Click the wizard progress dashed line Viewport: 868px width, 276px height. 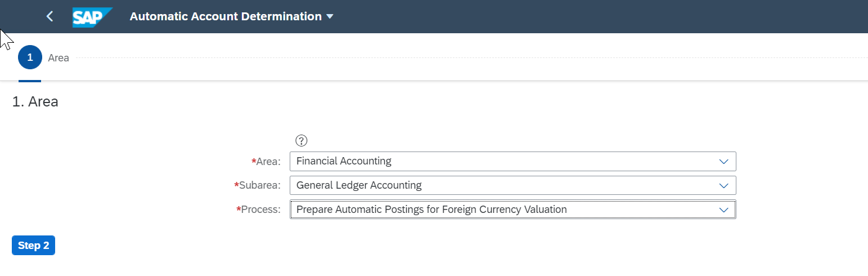click(x=471, y=57)
